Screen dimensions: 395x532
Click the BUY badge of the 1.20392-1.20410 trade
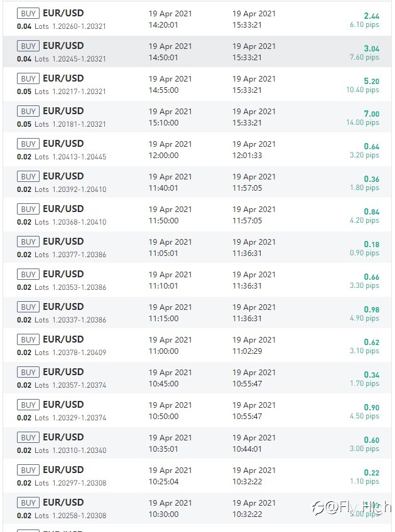pos(28,176)
